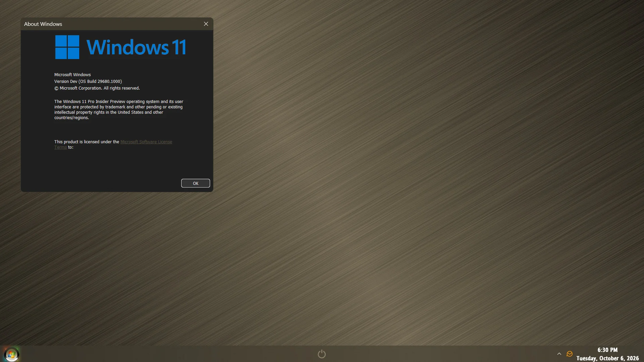The image size is (644, 362).
Task: Click the power icon on the taskbar
Action: [321, 354]
